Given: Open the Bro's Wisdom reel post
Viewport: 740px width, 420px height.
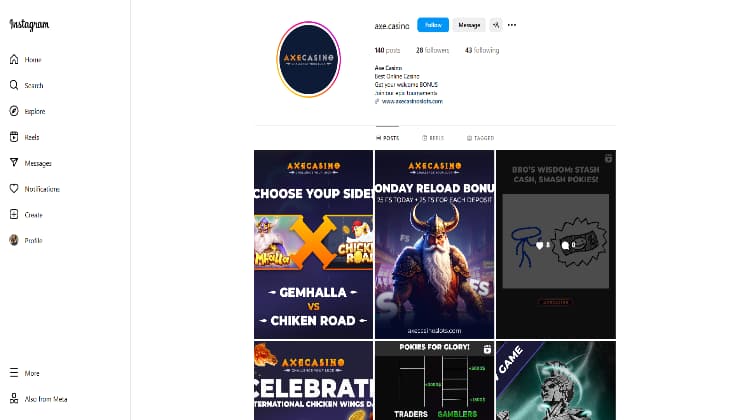Looking at the screenshot, I should coord(556,244).
